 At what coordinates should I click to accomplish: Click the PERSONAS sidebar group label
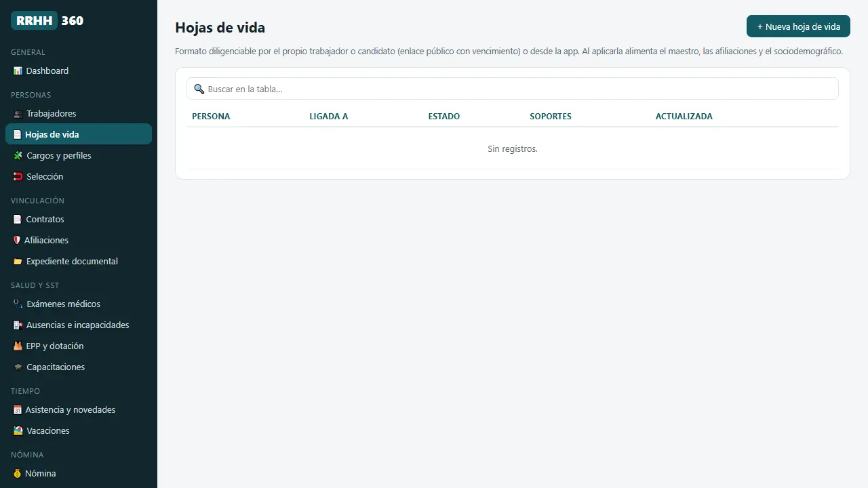[x=31, y=95]
